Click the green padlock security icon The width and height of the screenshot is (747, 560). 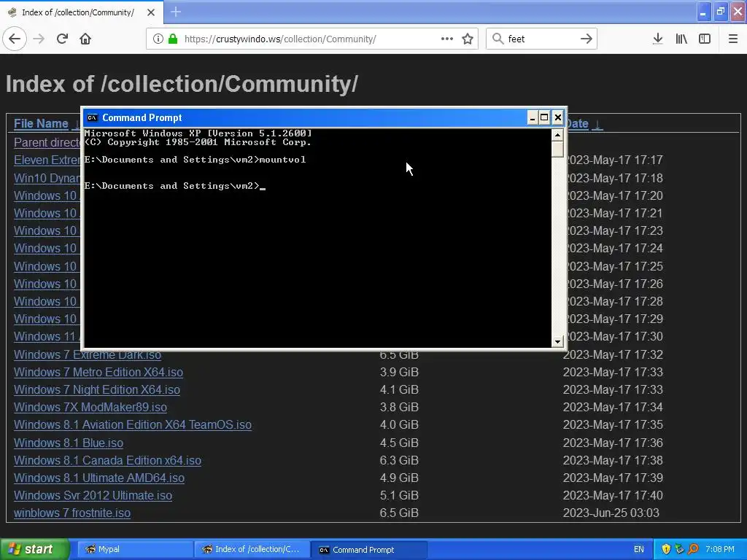tap(172, 39)
